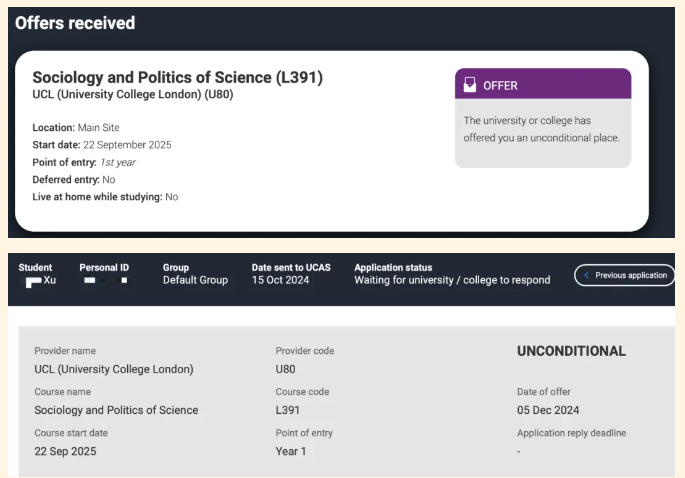Click the Start date line in offer card
Viewport: 685px width, 478px height.
(102, 145)
